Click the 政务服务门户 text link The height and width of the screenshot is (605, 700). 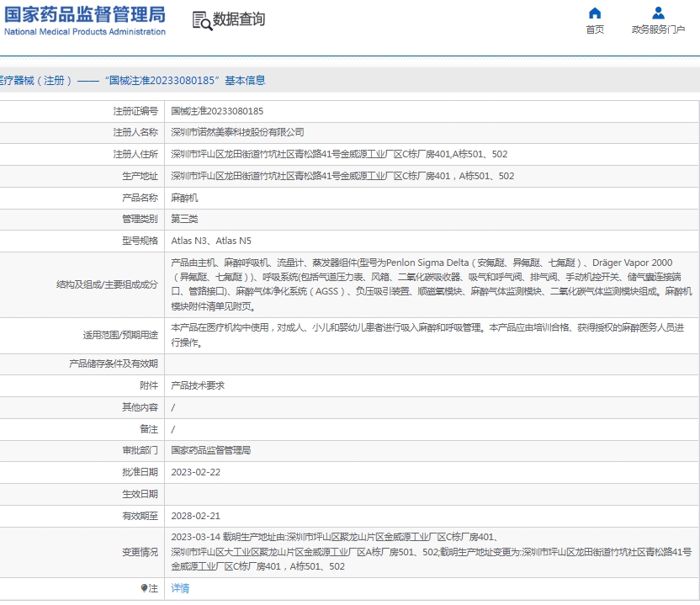click(x=658, y=29)
